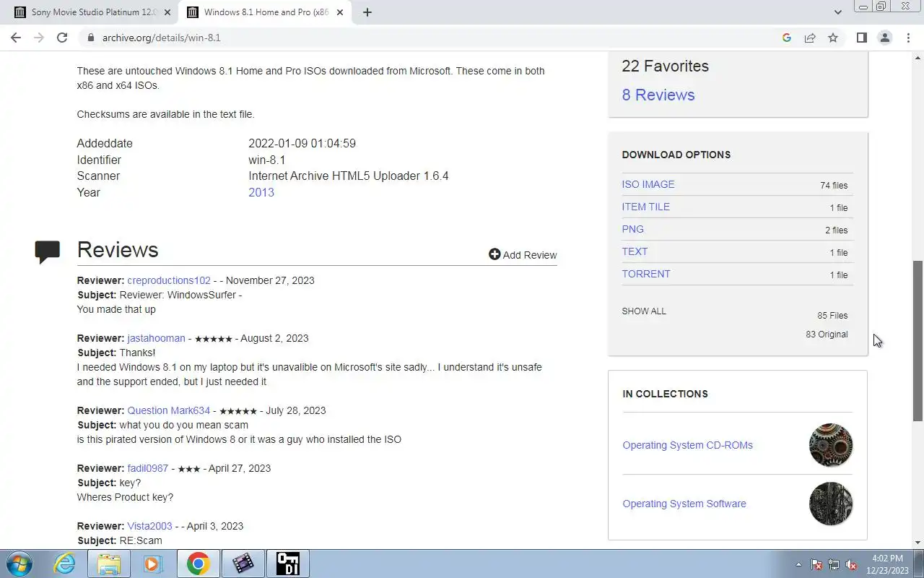Click the Operating System Software thumbnail

(x=831, y=504)
